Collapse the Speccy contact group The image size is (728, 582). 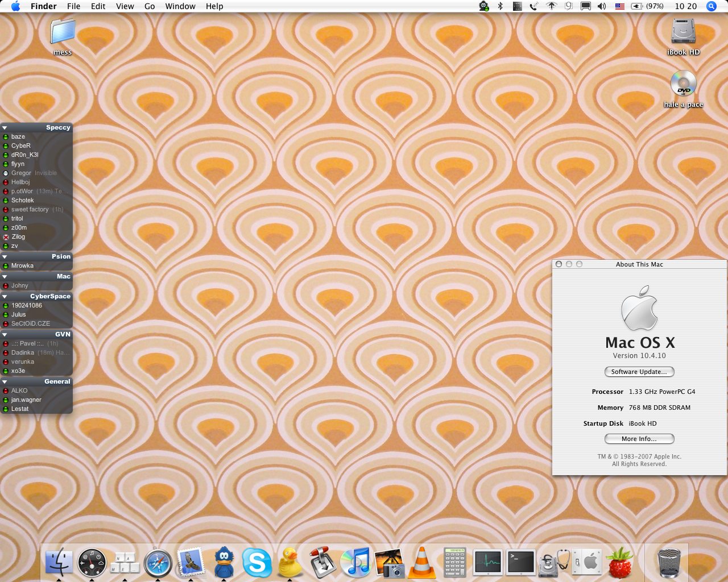tap(5, 128)
